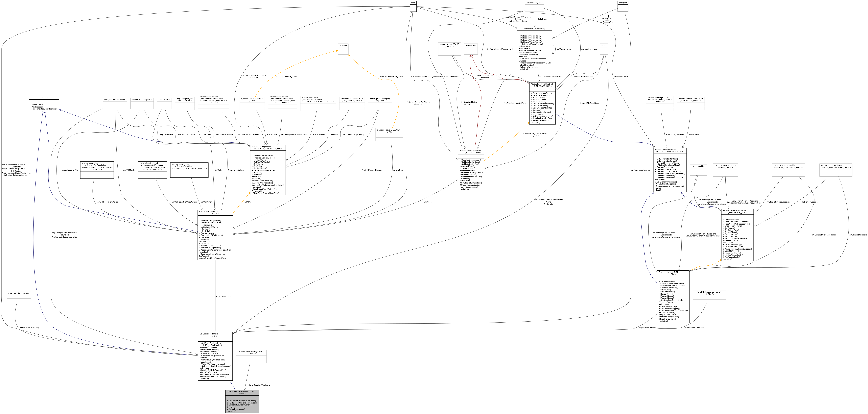The image size is (868, 414).
Task: Click the #mPdeAndBcCollection edge label
Action: coord(694,327)
